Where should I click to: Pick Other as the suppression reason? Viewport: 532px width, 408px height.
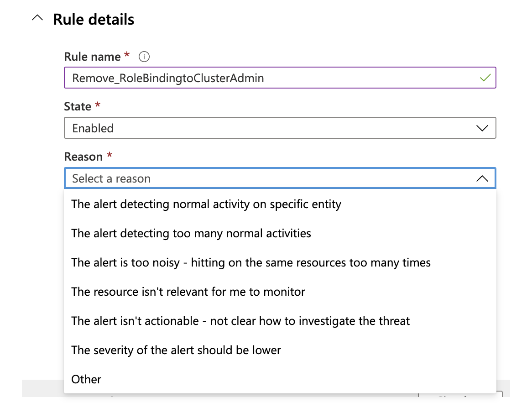(86, 379)
